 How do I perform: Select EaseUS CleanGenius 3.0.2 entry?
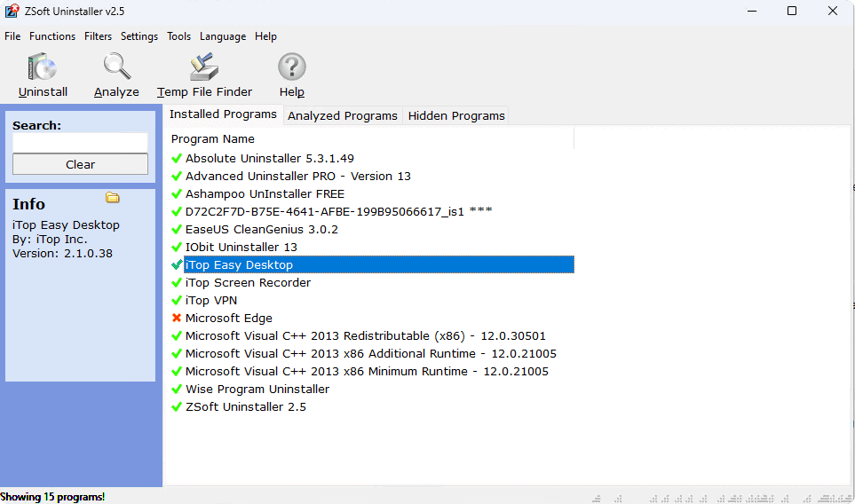pos(262,230)
